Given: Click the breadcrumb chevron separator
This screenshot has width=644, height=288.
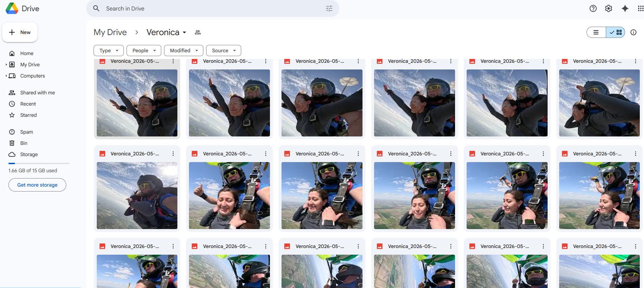Looking at the screenshot, I should point(137,32).
